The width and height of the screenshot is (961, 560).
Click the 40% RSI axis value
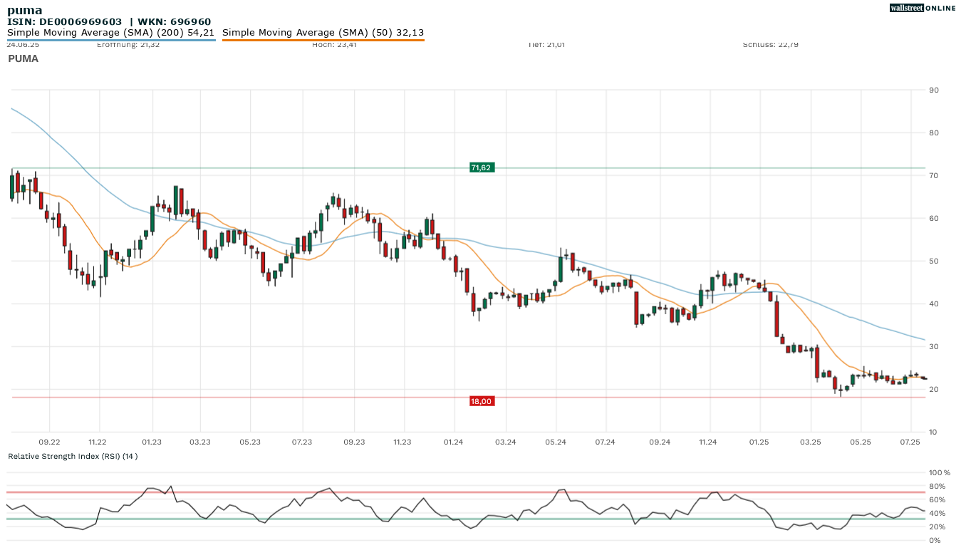click(937, 513)
